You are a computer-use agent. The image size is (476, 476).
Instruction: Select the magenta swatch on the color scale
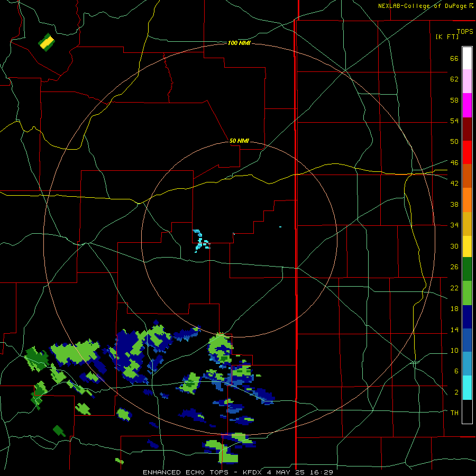click(x=467, y=105)
